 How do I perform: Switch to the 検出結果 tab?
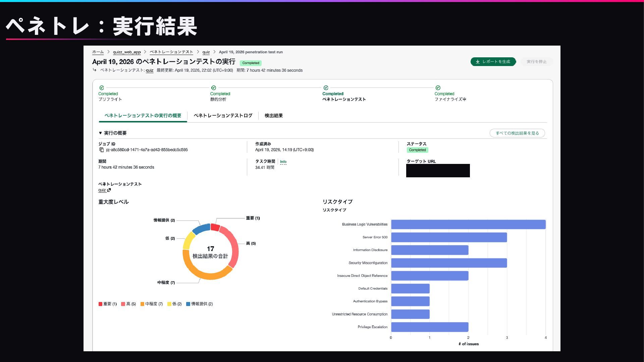[273, 116]
